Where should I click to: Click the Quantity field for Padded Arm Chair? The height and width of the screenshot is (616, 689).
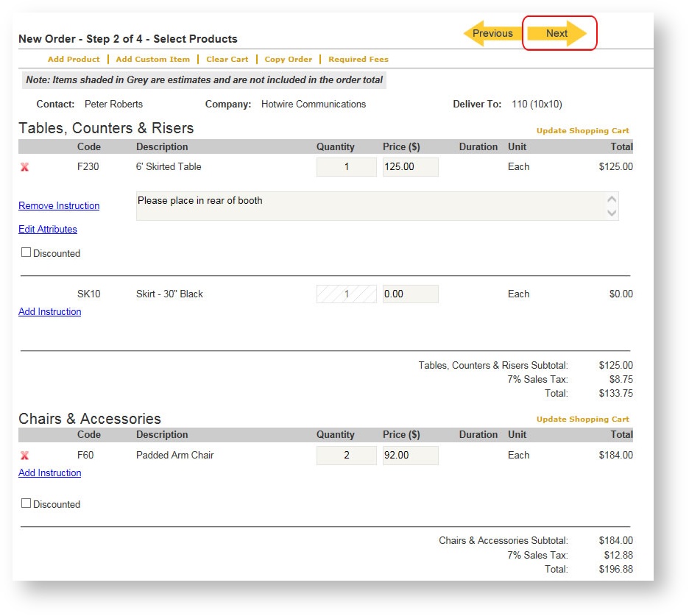[346, 456]
